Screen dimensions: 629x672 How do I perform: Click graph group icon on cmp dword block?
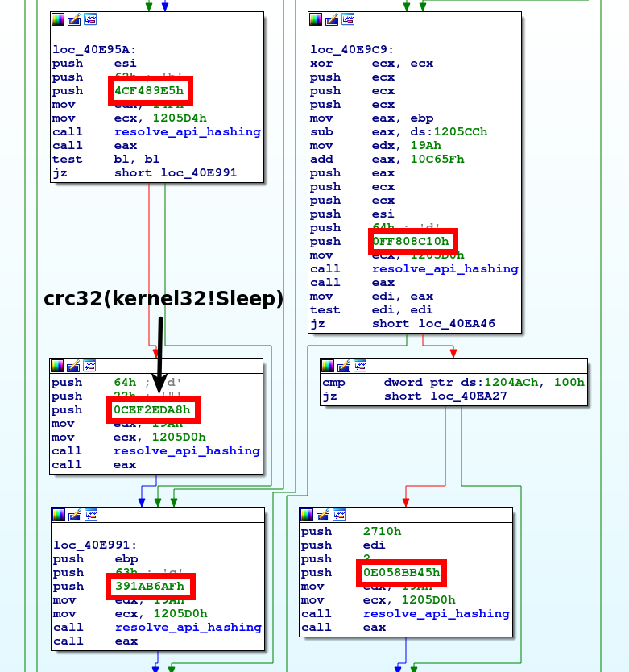[360, 366]
